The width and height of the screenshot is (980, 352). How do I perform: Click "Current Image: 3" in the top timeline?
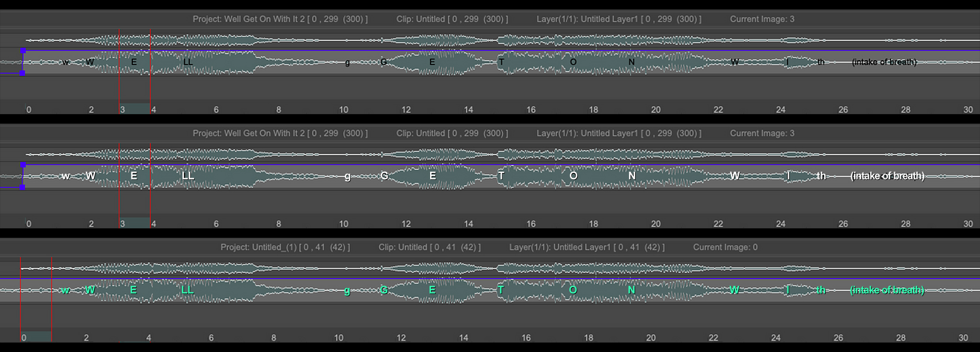[x=762, y=19]
